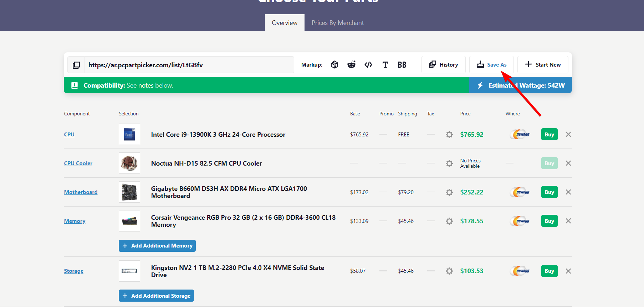
Task: Open gear settings for the Intel Core i9-13900K row
Action: click(x=449, y=135)
